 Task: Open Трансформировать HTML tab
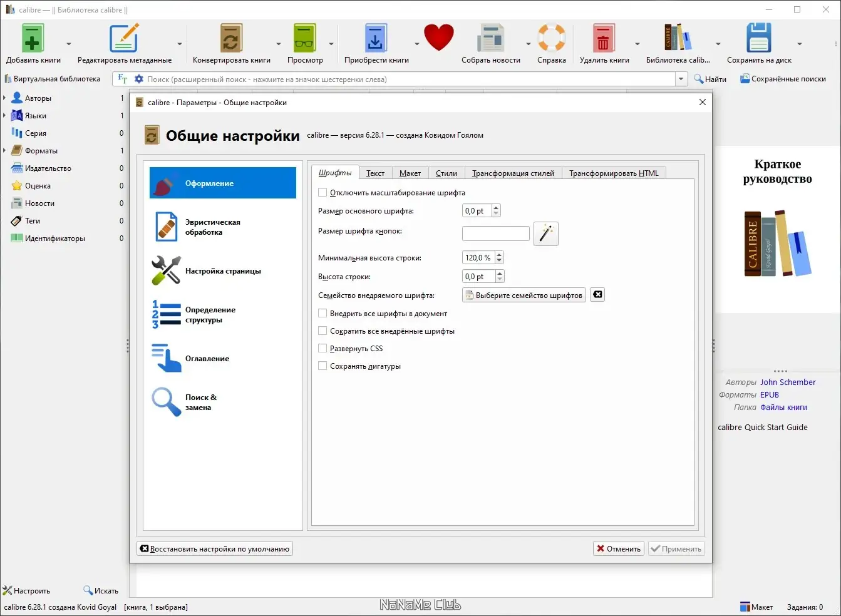click(614, 173)
